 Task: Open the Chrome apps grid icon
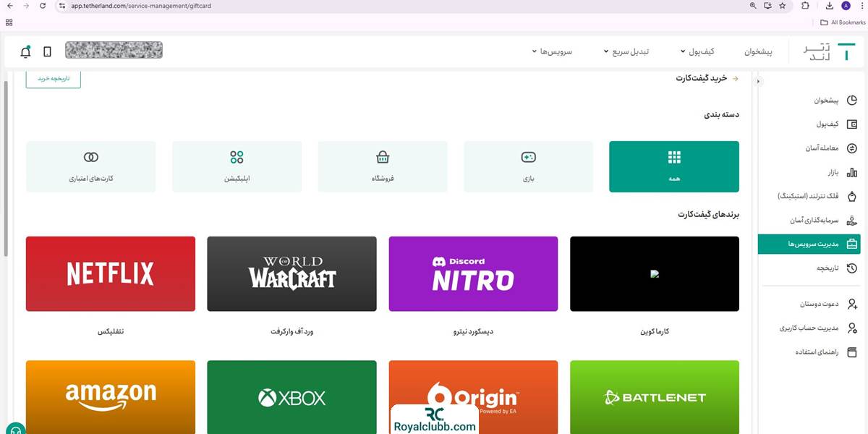tap(9, 22)
